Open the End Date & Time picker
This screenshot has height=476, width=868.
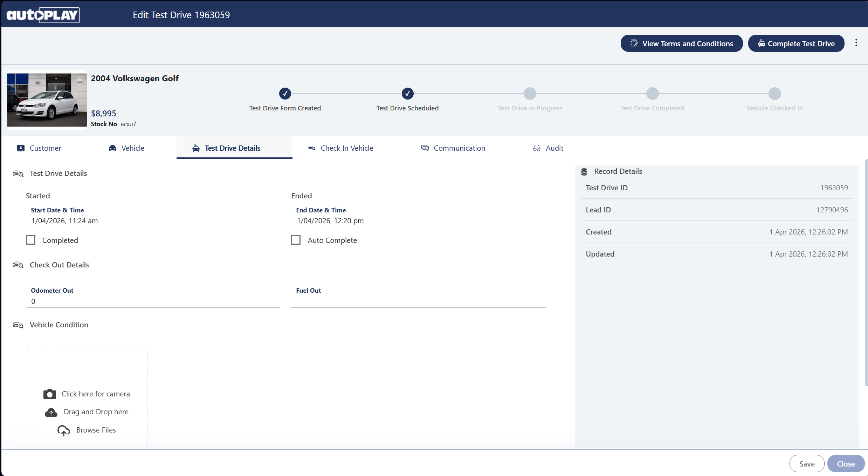(412, 221)
